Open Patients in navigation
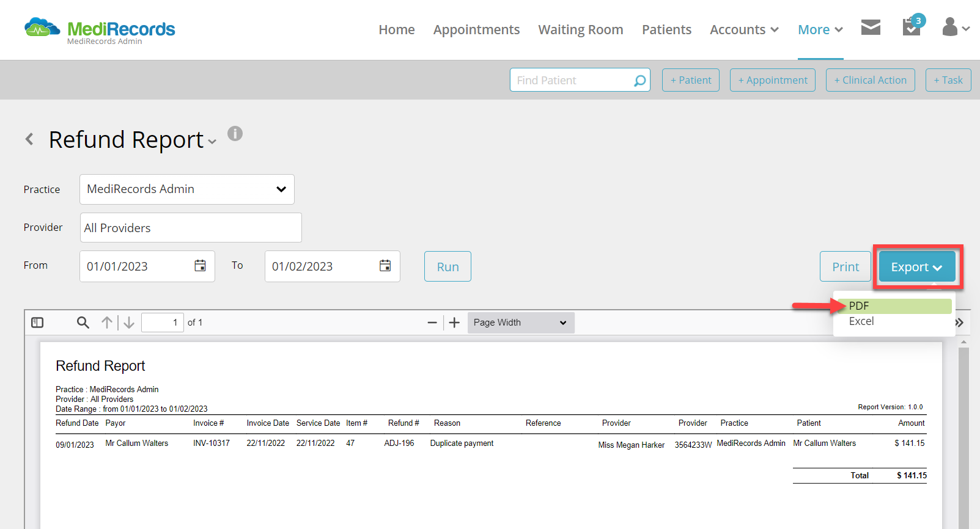The width and height of the screenshot is (980, 529). pyautogui.click(x=666, y=29)
